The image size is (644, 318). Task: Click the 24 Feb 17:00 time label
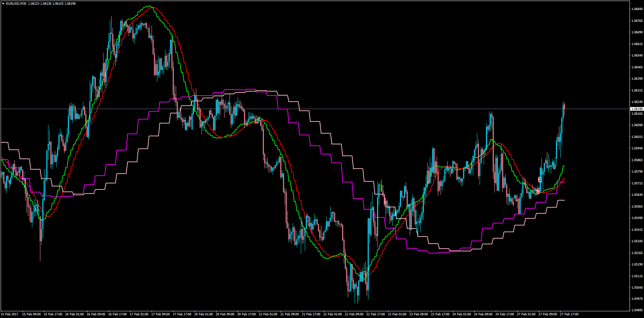point(505,314)
